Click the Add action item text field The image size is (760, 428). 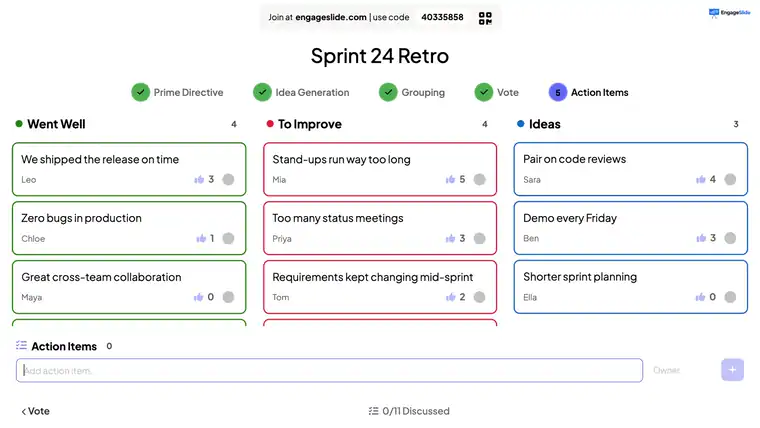click(x=330, y=370)
